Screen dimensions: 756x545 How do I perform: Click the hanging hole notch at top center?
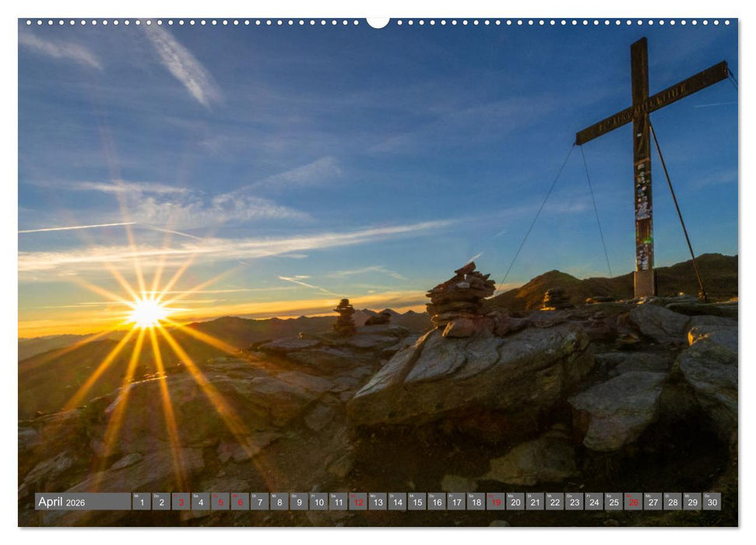click(378, 22)
